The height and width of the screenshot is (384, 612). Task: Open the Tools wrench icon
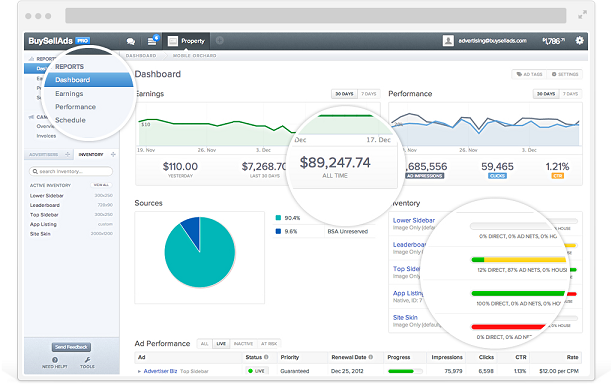pos(87,360)
